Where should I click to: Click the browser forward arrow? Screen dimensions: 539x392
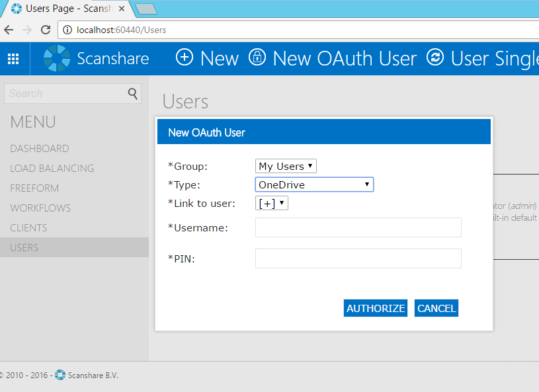(x=27, y=30)
